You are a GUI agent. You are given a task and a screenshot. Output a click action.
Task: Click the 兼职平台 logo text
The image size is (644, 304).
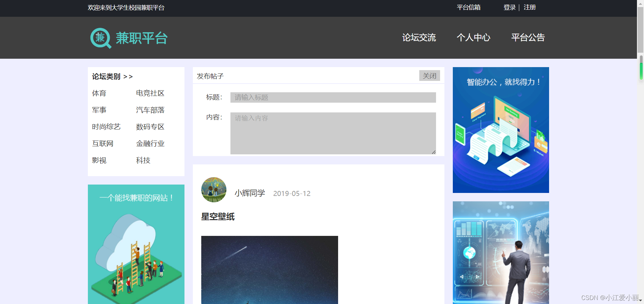point(142,38)
